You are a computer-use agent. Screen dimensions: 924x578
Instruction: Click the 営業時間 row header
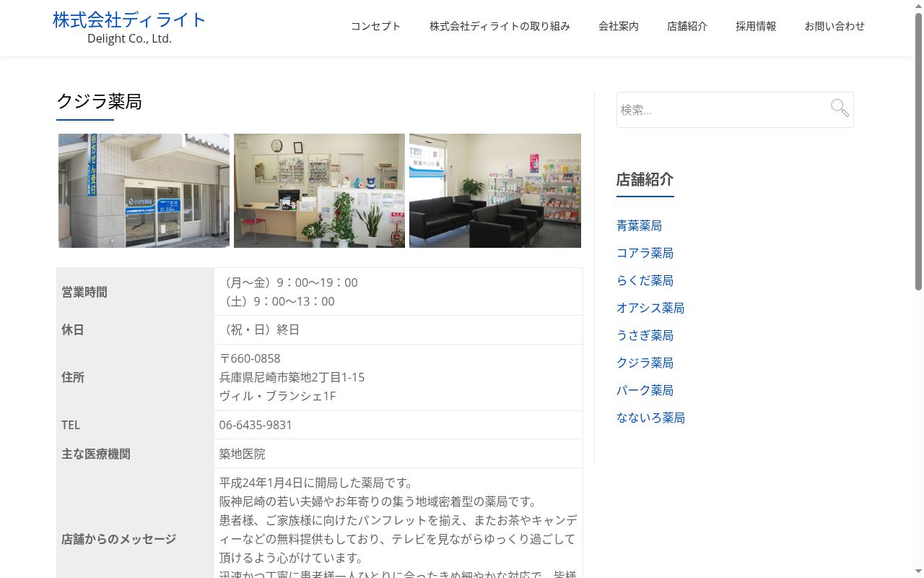click(x=136, y=292)
